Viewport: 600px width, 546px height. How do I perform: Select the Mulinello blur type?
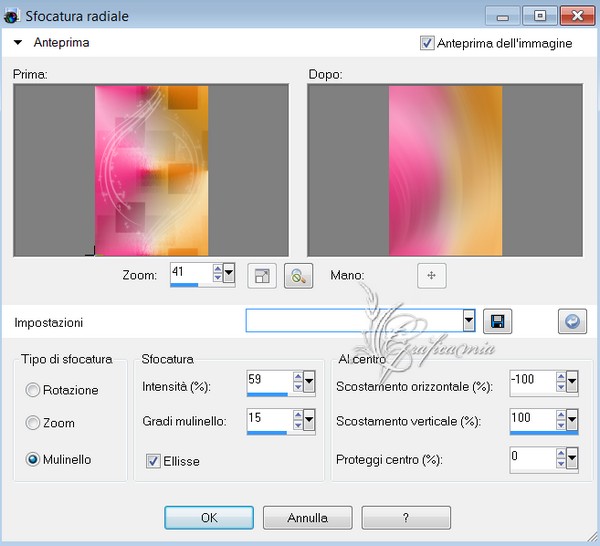pos(33,459)
